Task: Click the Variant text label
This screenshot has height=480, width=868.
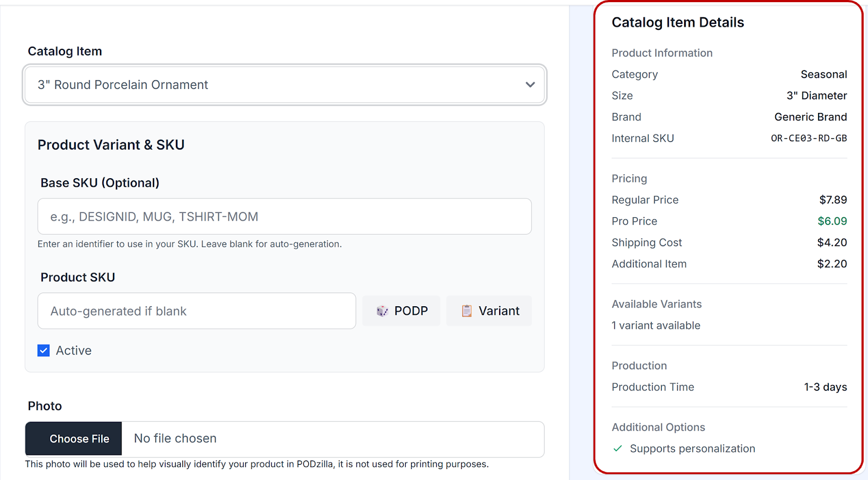Action: point(499,311)
